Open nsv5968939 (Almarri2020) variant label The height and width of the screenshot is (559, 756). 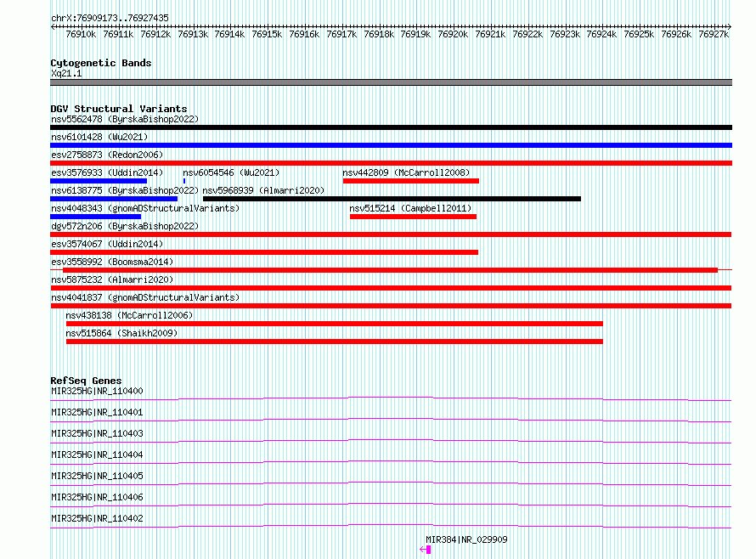(263, 190)
